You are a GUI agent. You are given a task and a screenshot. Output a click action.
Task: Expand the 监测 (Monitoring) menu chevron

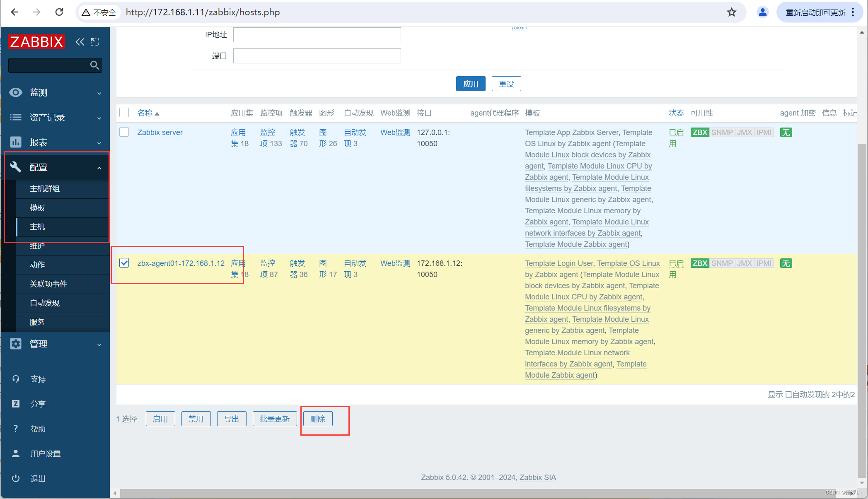tap(99, 93)
